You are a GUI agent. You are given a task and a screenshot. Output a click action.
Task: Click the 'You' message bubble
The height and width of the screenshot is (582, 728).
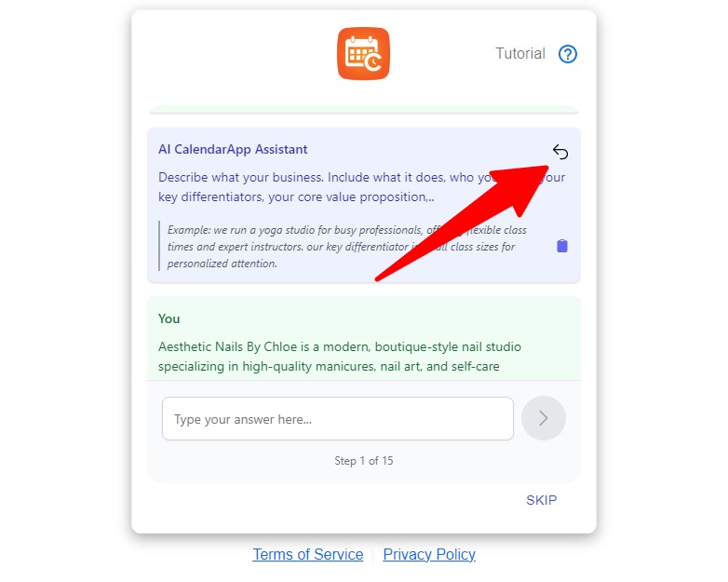tap(364, 338)
